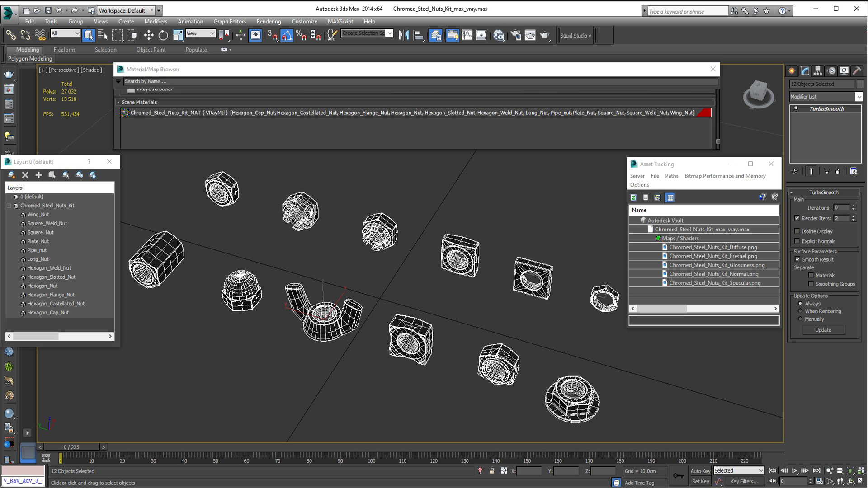
Task: Select the Select and Link tool
Action: 10,35
